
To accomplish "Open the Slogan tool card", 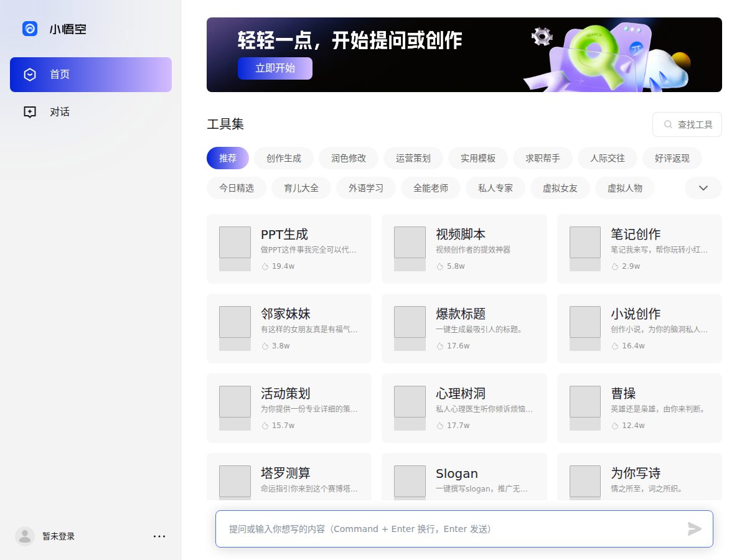I will click(x=464, y=477).
